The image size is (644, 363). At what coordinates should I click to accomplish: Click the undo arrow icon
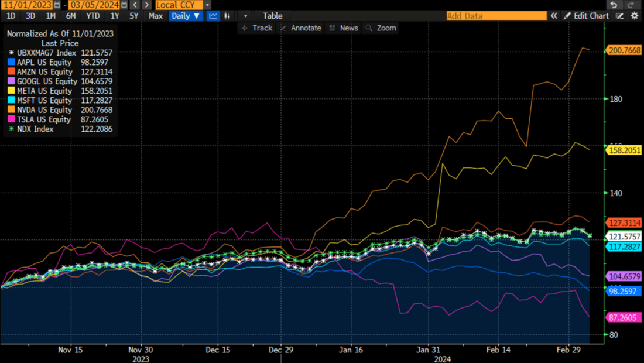[614, 4]
